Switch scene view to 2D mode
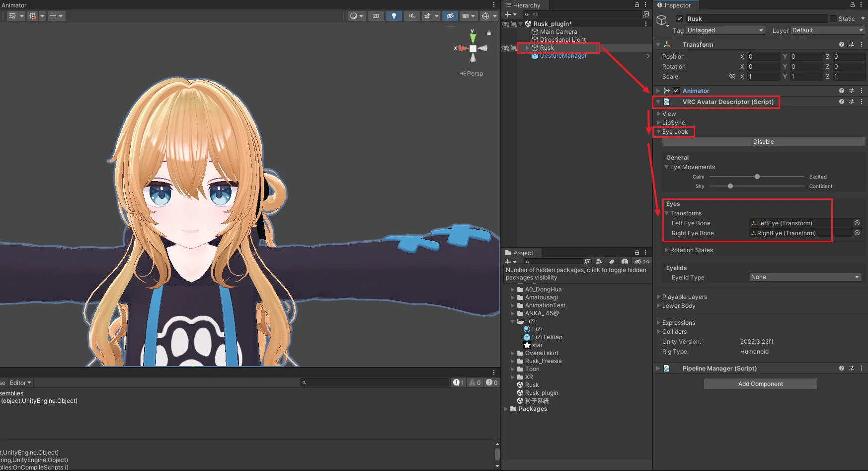Image resolution: width=868 pixels, height=471 pixels. tap(376, 16)
